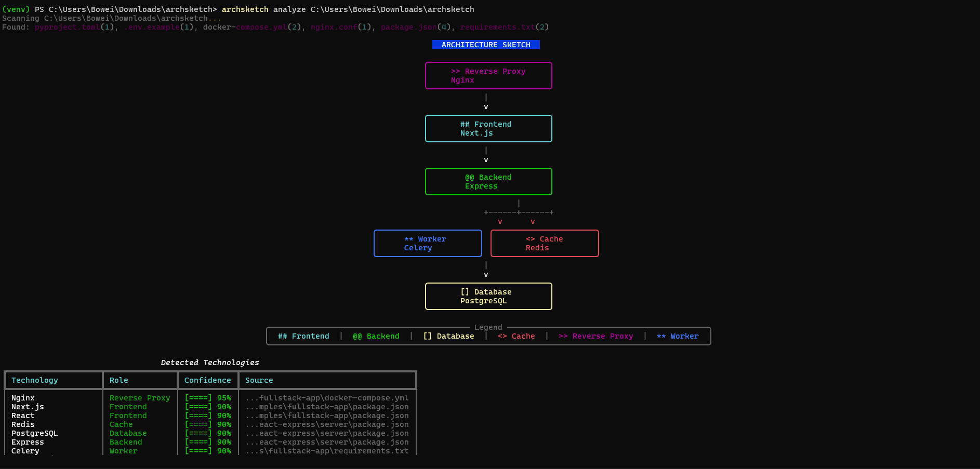Select the Database PostgreSQL box
The image size is (980, 469).
[x=488, y=297]
